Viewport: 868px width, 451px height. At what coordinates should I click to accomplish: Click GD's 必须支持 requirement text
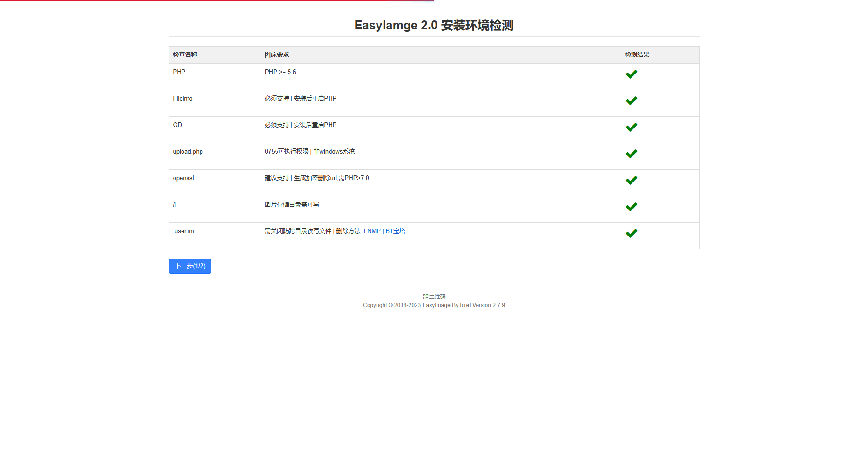tap(301, 125)
